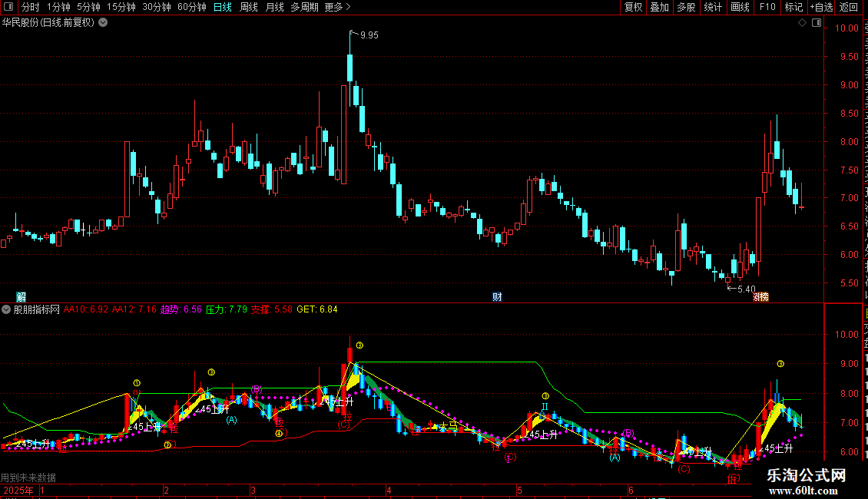
Task: Click the 压力: 7.79 indicator value
Action: point(227,310)
